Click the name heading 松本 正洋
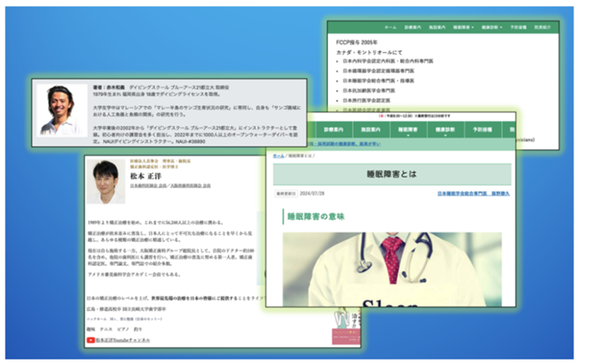This screenshot has height=364, width=601. point(146,176)
